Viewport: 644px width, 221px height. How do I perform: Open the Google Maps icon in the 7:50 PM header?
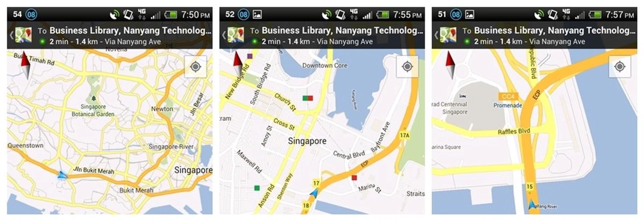[23, 35]
